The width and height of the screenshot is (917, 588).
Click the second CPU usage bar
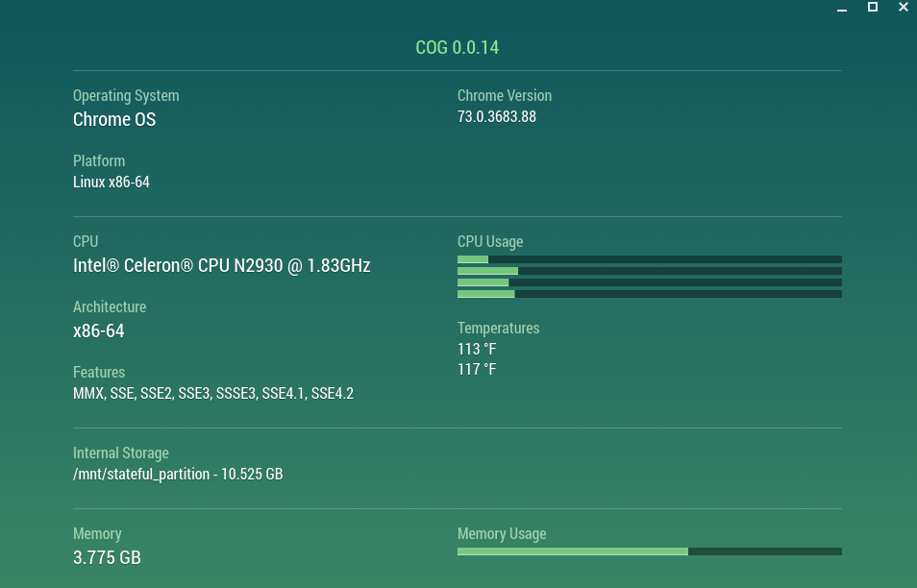click(649, 271)
